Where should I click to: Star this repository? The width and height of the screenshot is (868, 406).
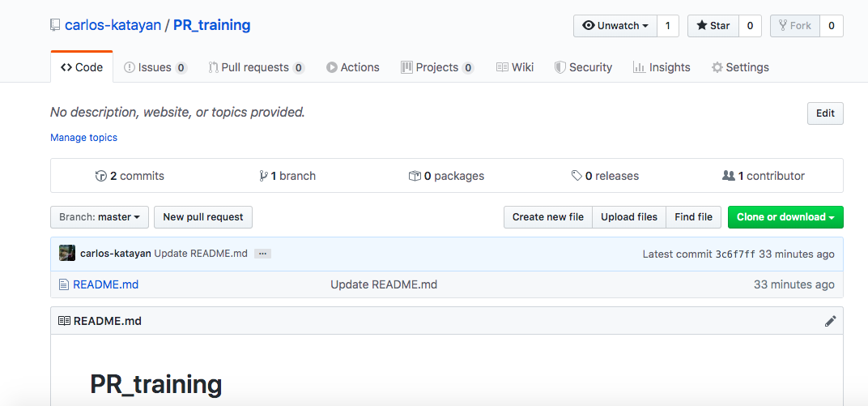713,26
